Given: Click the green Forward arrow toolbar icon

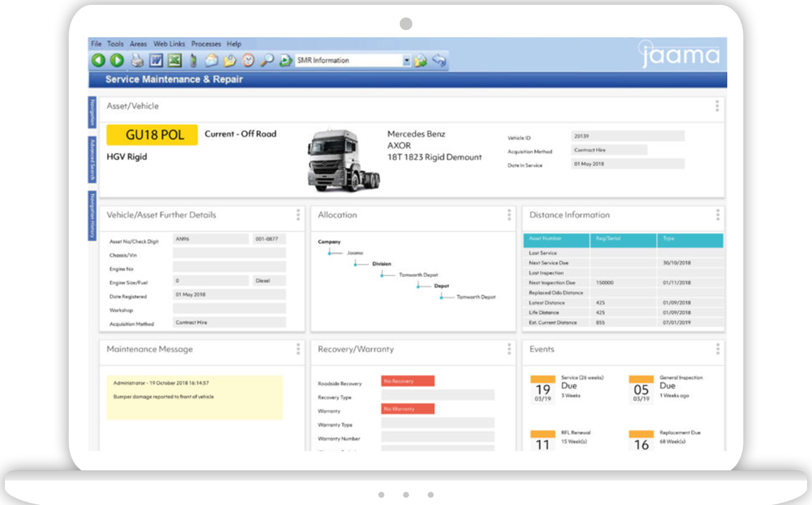Looking at the screenshot, I should [117, 60].
